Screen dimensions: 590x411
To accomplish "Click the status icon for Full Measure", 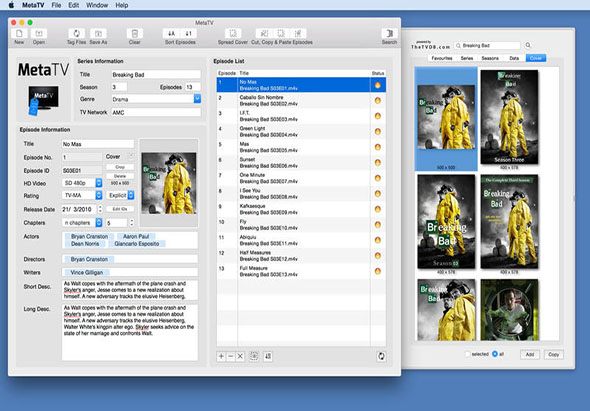I will (377, 271).
